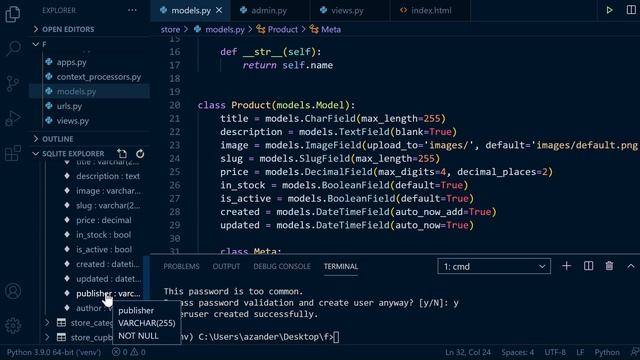
Task: Click the models.py breadcrumb segment
Action: click(x=224, y=29)
